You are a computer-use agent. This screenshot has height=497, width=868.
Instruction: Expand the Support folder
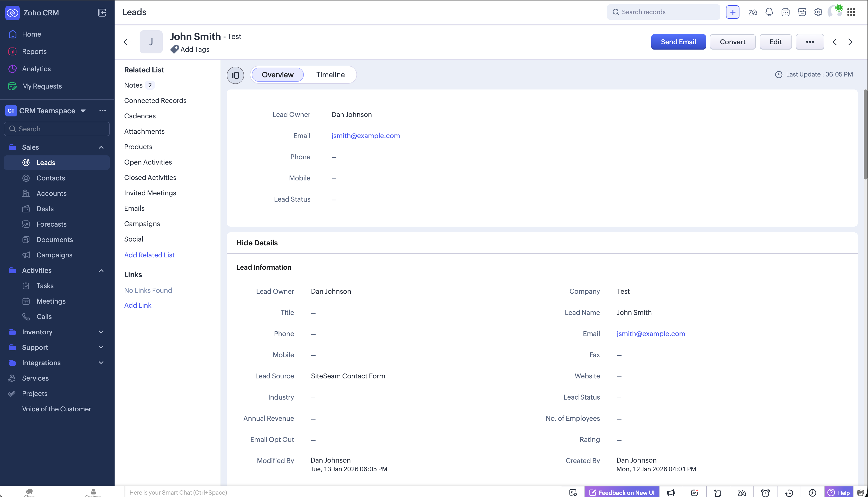click(101, 347)
